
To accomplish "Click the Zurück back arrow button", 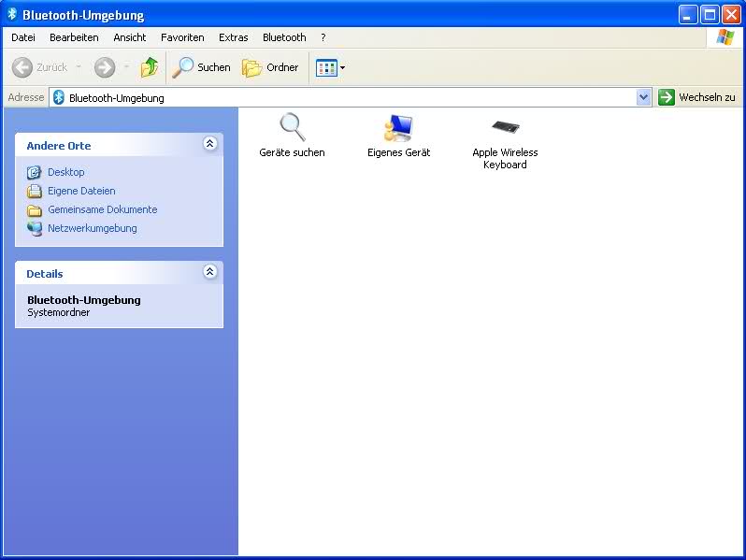I will tap(40, 67).
